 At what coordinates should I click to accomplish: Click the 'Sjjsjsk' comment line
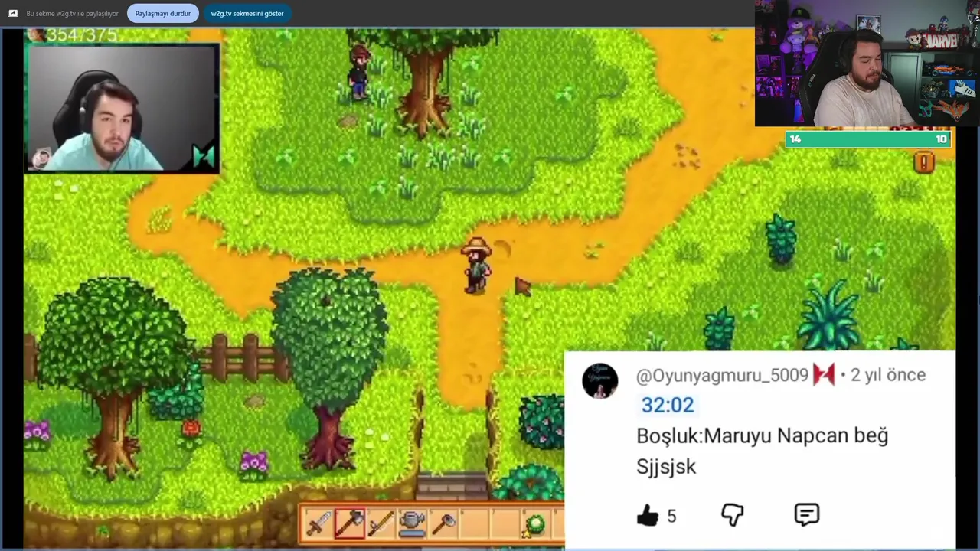coord(666,467)
